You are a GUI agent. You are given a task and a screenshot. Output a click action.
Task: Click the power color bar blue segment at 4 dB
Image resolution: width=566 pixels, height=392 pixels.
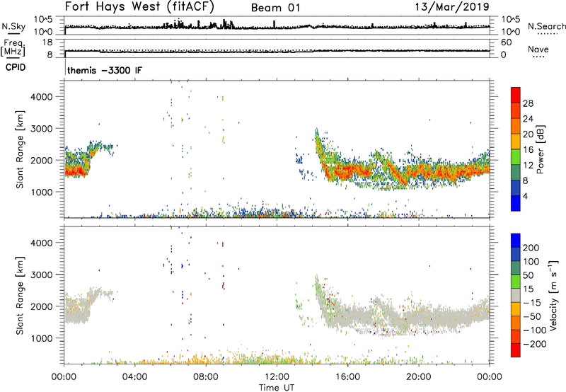pos(516,203)
